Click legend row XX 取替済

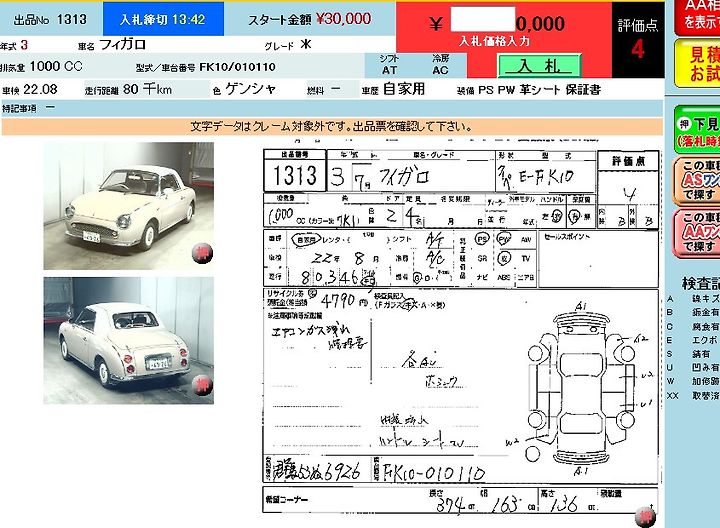click(693, 395)
